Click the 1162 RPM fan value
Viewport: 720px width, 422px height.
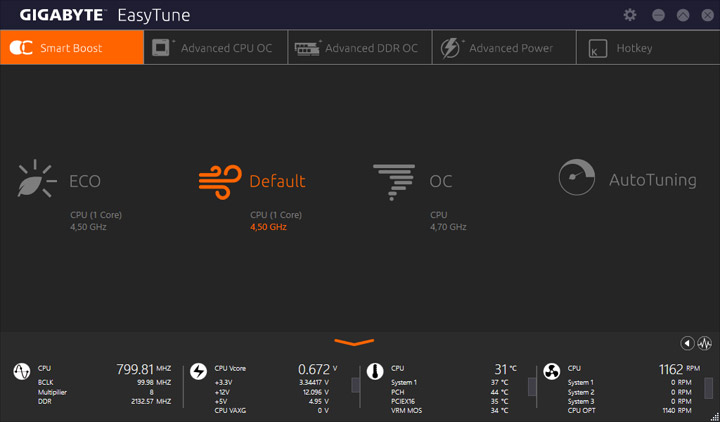point(679,369)
